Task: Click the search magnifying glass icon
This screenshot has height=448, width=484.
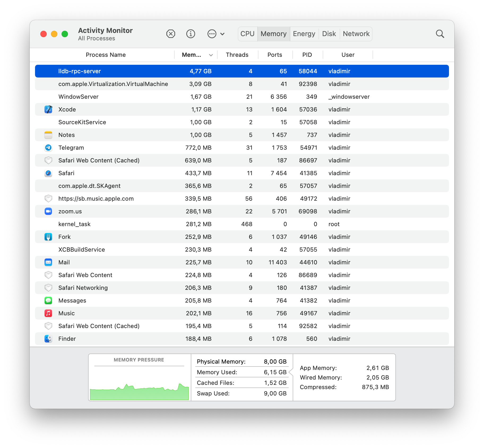Action: point(440,34)
